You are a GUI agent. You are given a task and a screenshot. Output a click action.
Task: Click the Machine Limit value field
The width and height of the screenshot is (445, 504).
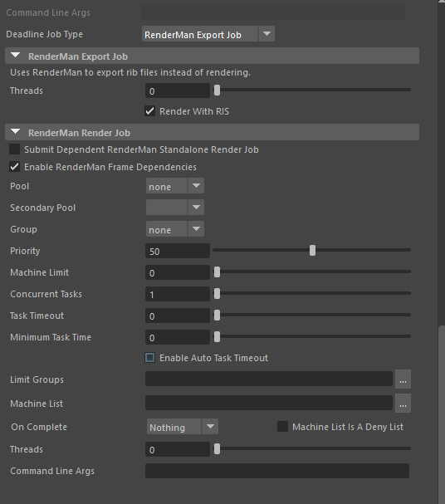178,272
